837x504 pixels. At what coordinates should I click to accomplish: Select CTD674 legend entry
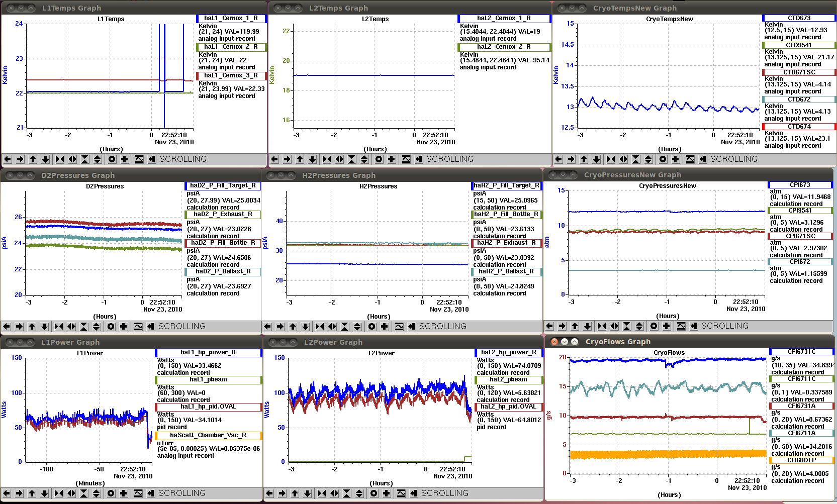[x=799, y=127]
